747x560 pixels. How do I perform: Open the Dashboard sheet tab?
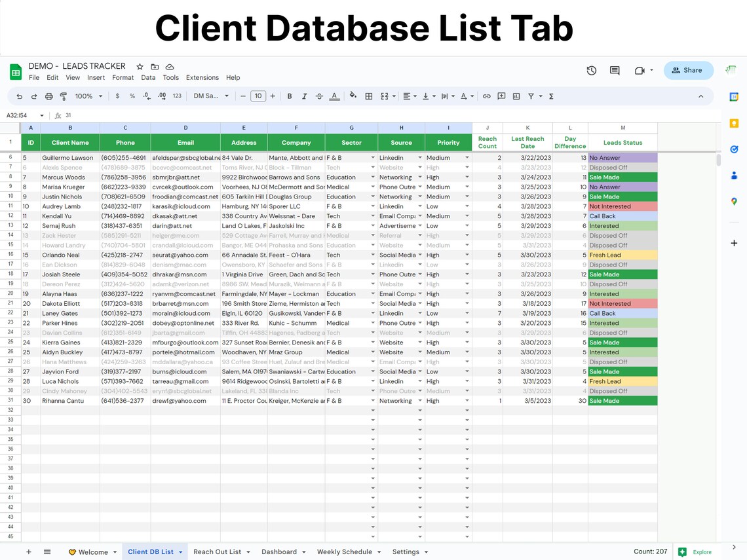coord(280,551)
